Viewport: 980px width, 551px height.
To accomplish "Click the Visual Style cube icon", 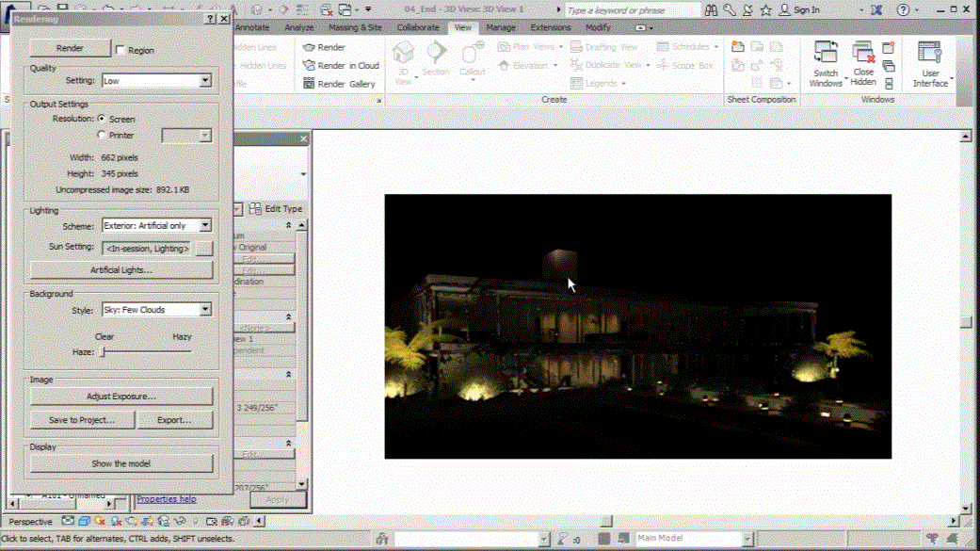I will click(84, 521).
